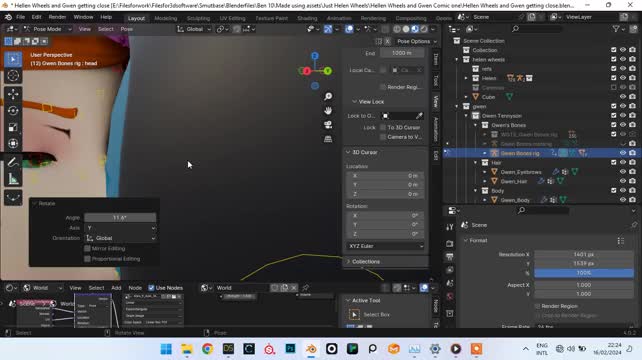The width and height of the screenshot is (642, 360).
Task: Open Photoshop from the taskbar
Action: point(290,349)
